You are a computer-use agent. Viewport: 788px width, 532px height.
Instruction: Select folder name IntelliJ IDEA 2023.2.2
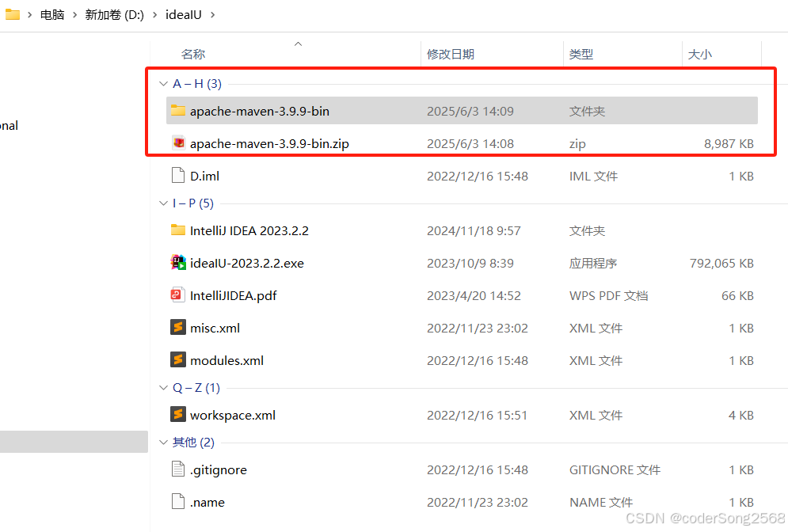(x=249, y=230)
